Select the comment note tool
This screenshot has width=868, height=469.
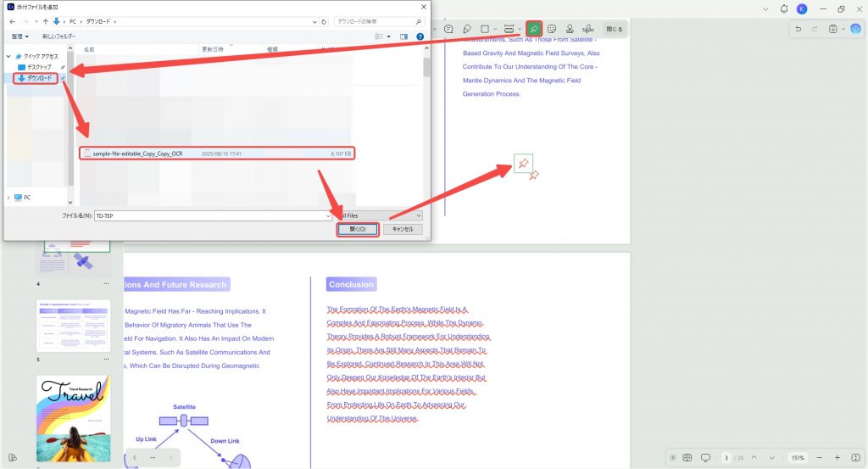click(x=449, y=29)
